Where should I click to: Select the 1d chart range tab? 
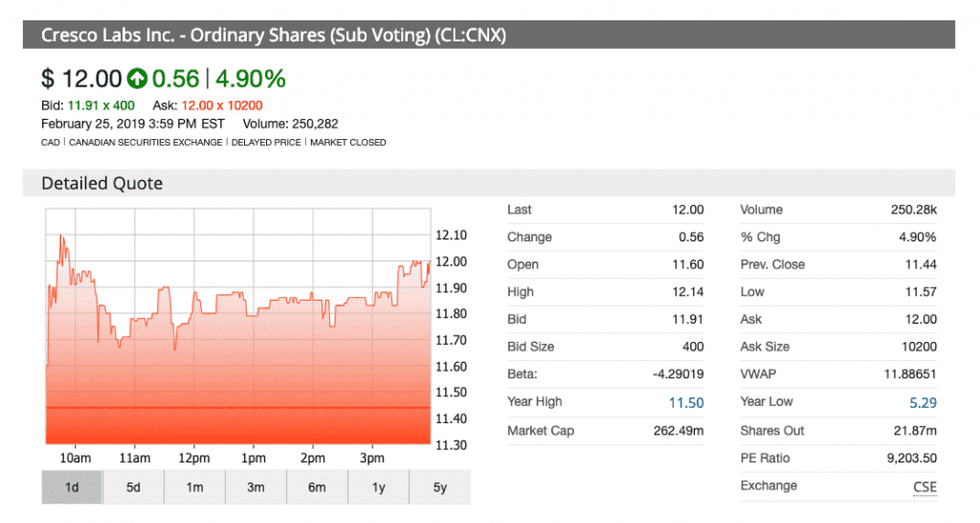tap(72, 487)
